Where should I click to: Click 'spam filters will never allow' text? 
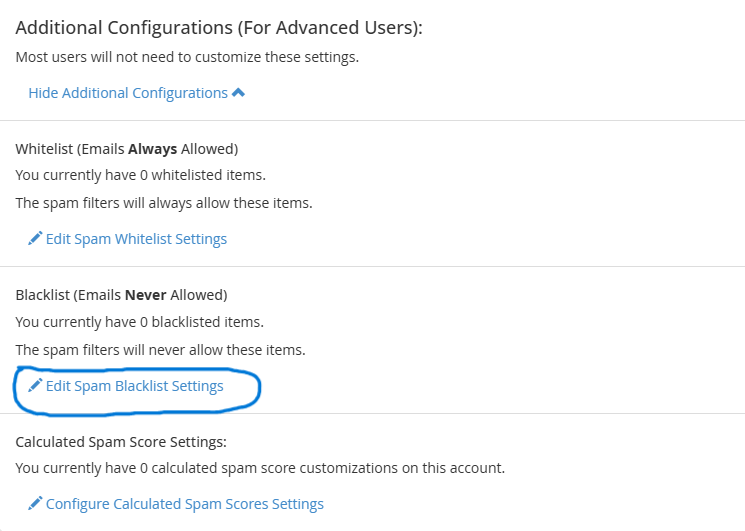click(x=160, y=350)
